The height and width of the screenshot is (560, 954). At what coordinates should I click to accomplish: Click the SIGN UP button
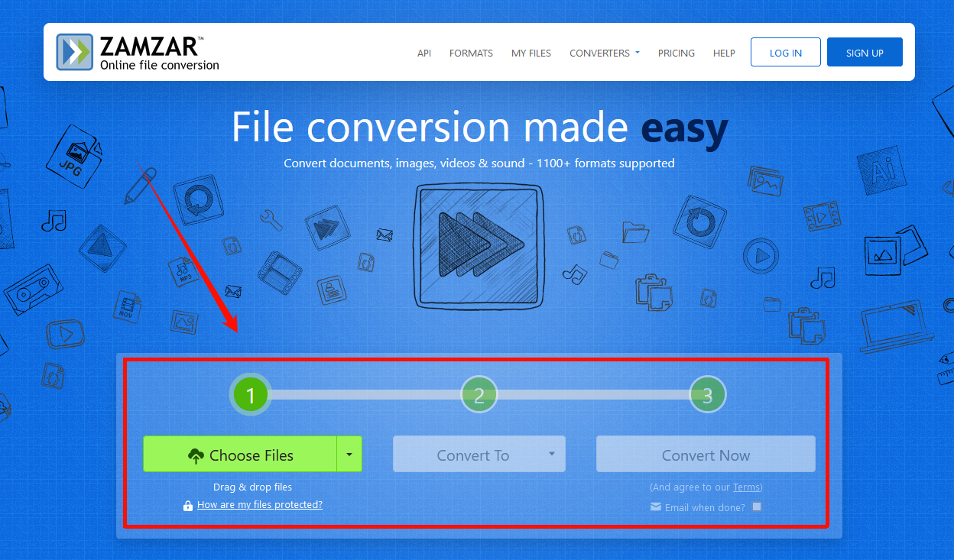coord(865,52)
